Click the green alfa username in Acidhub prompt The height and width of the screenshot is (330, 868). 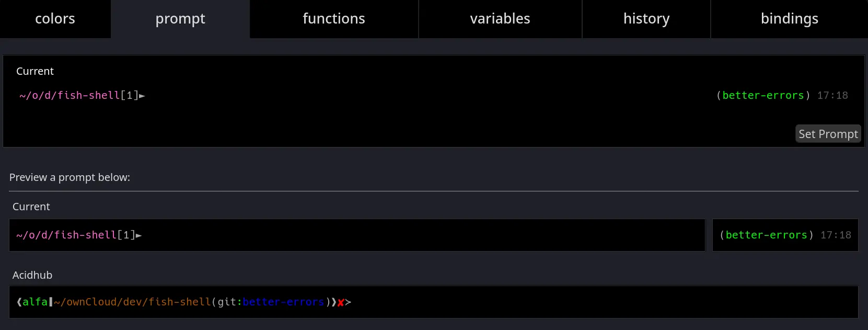coord(35,302)
